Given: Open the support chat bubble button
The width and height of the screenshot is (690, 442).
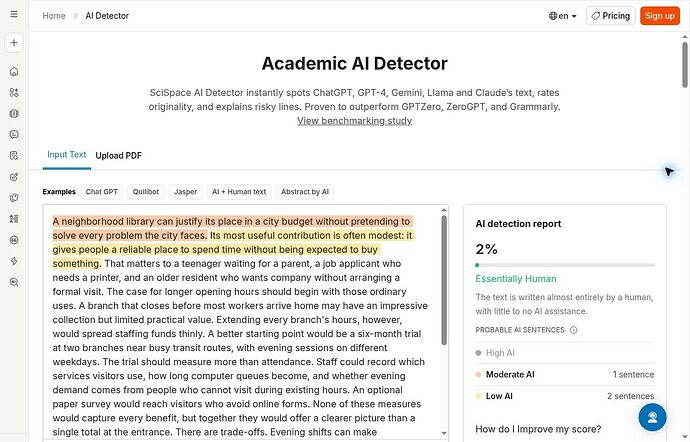Looking at the screenshot, I should (652, 417).
